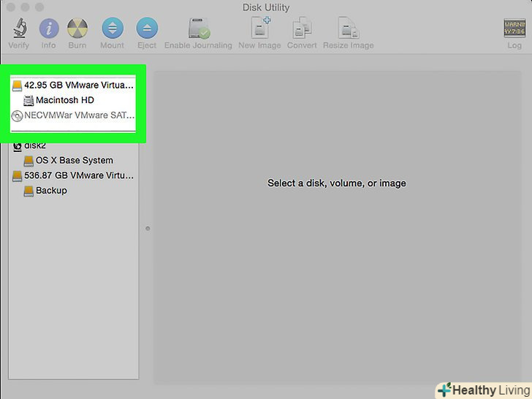Viewport: 532px width, 399px height.
Task: Click the Eject label text
Action: coord(147,45)
